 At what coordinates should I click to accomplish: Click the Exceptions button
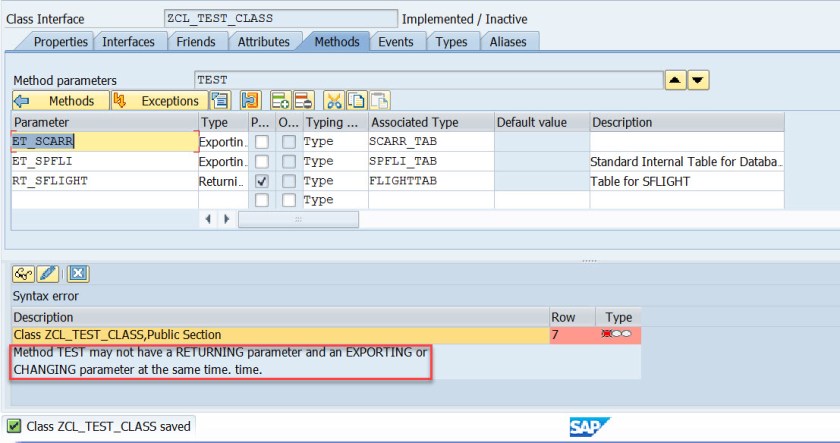click(x=160, y=101)
